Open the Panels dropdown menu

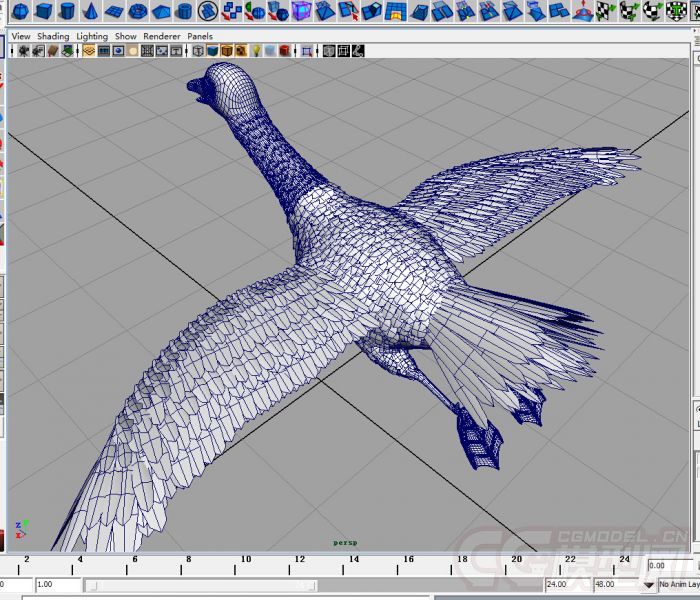pos(200,36)
